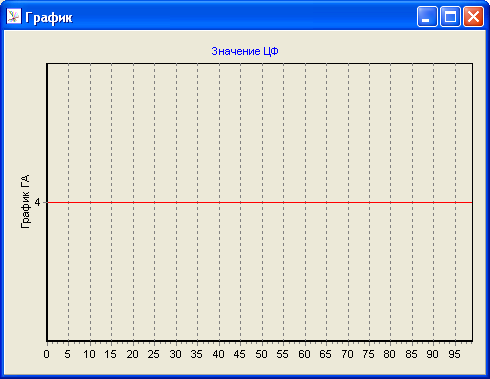Screen dimensions: 490x379
Task: Click x-axis label '95'
Action: (x=454, y=354)
